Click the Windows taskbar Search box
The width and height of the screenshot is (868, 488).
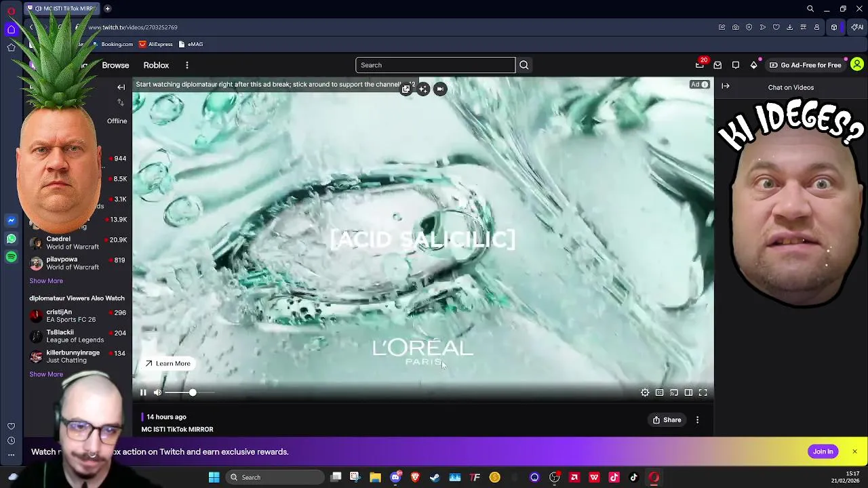[x=275, y=477]
